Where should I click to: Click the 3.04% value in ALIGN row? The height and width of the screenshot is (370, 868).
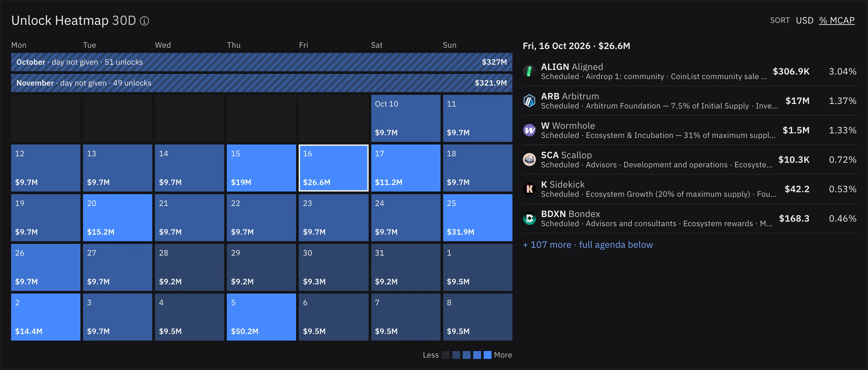843,71
